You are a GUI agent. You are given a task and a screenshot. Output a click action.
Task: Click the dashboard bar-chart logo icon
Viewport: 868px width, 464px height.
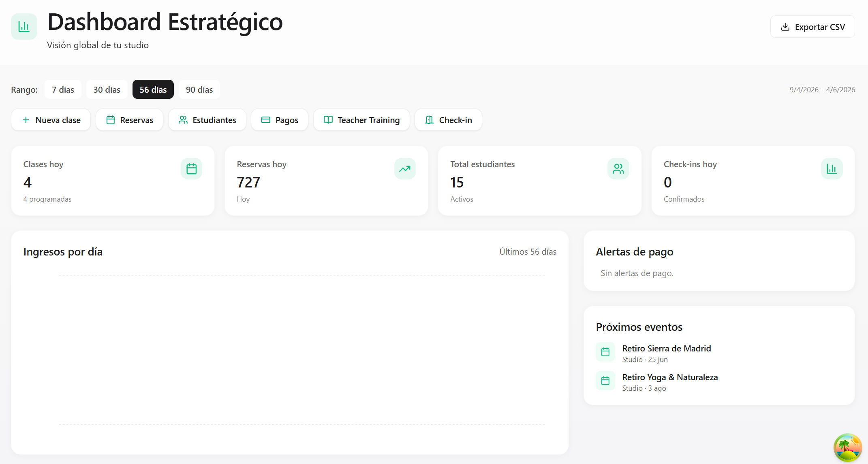[24, 26]
